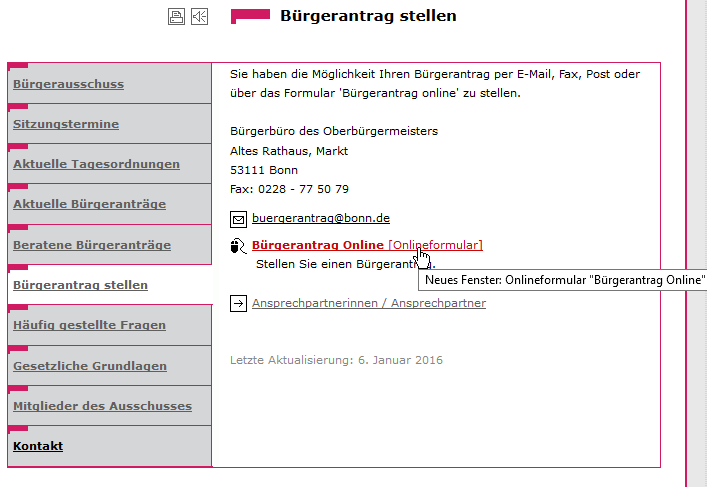Open Häufig gestellte Fragen page
Screen dimensions: 707x487
click(89, 326)
